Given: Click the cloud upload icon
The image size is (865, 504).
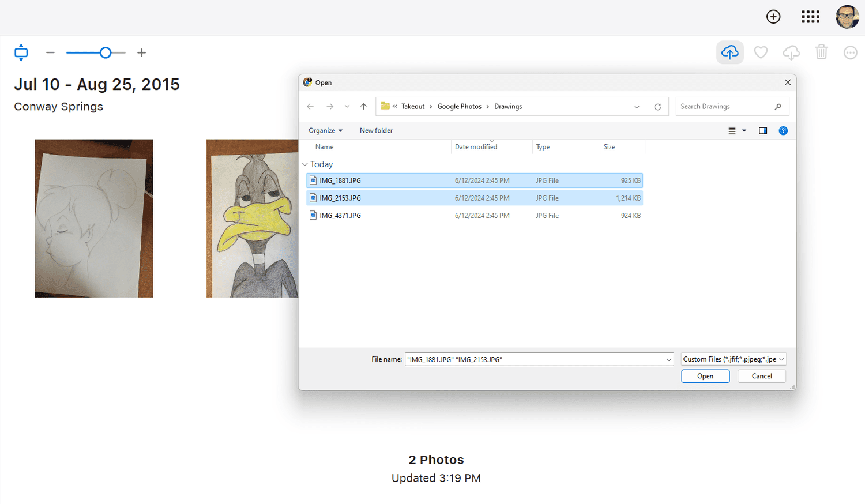Looking at the screenshot, I should click(x=729, y=52).
